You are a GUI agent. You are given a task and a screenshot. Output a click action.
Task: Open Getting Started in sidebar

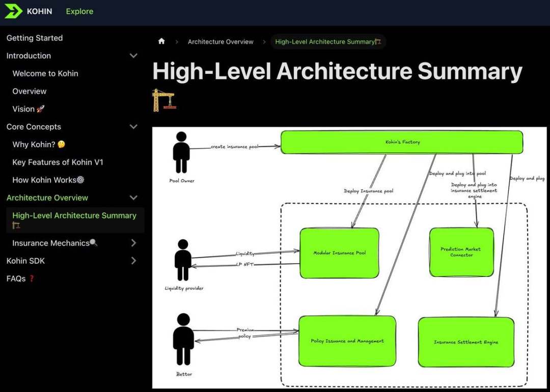(35, 38)
